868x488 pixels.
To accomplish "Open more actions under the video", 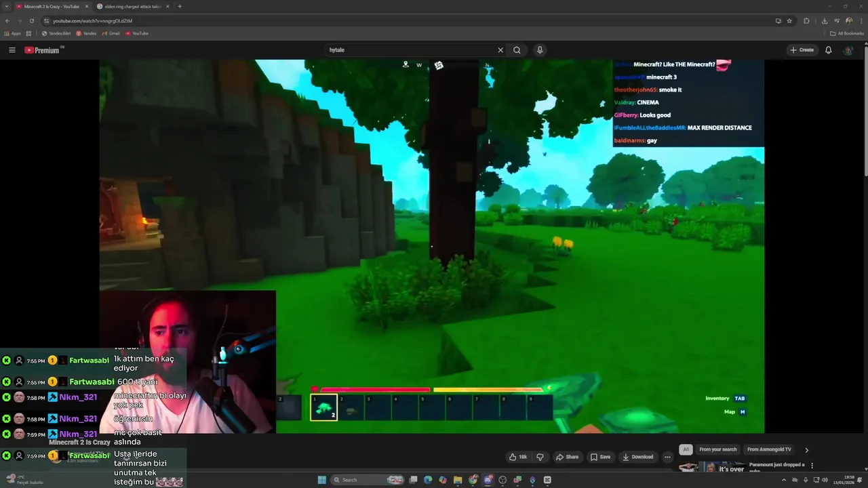I will coord(667,457).
